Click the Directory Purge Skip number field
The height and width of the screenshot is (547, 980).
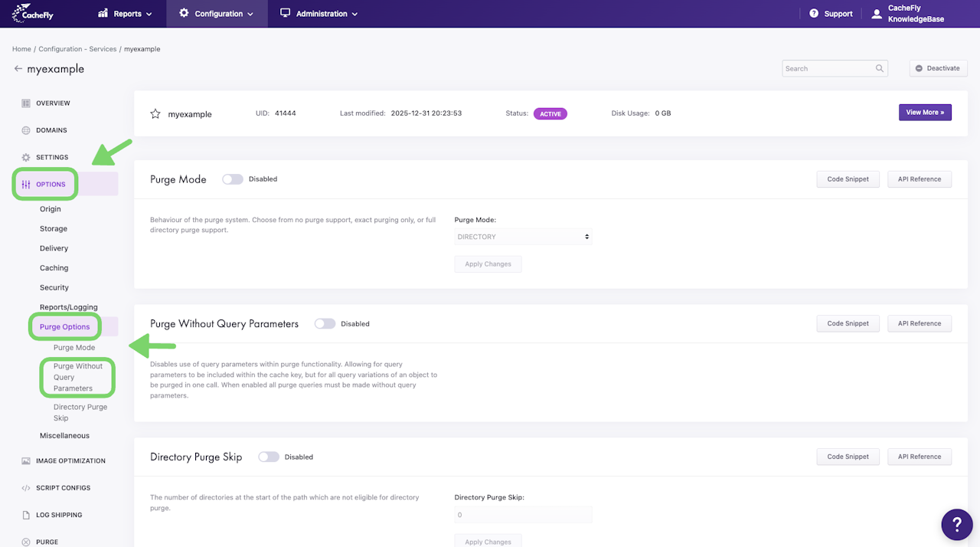[x=523, y=515]
